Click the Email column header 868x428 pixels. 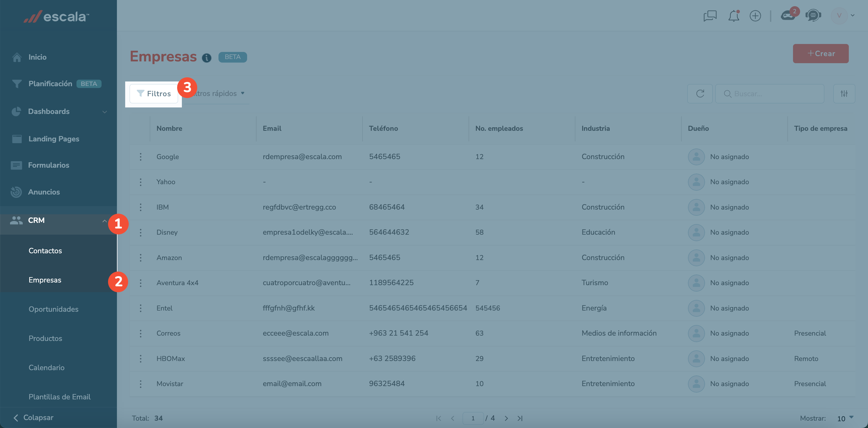point(272,128)
